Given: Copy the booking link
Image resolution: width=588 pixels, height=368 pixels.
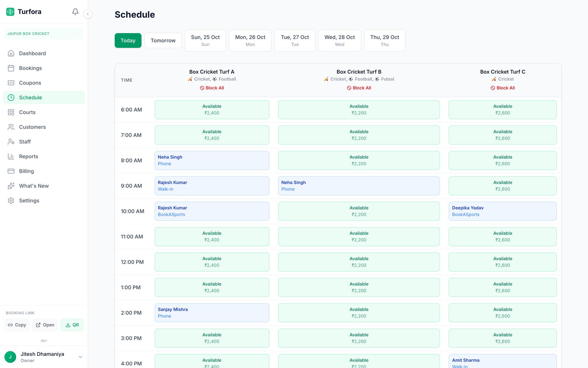Looking at the screenshot, I should tap(17, 325).
